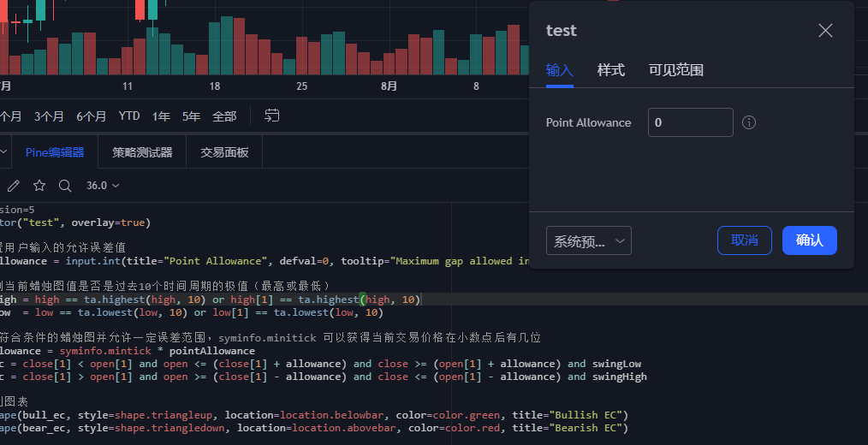Image resolution: width=868 pixels, height=445 pixels.
Task: Click the 取消 button
Action: 745,240
